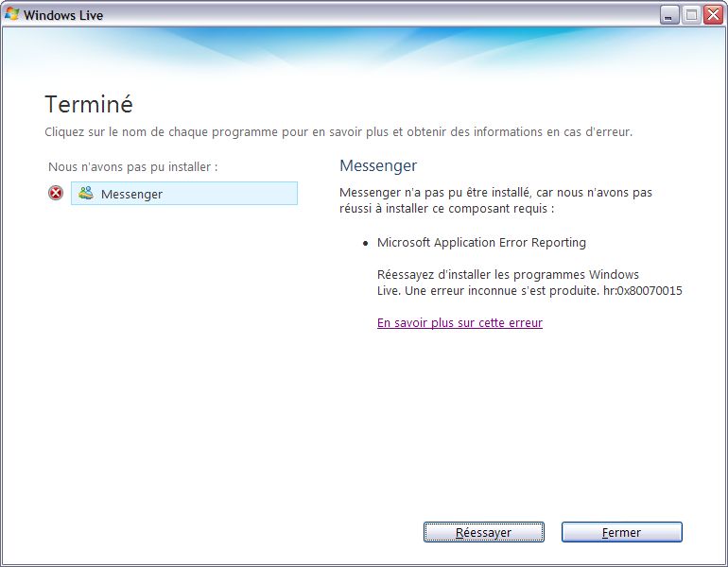728x567 pixels.
Task: Click the error code hr:0x80070015
Action: [643, 291]
